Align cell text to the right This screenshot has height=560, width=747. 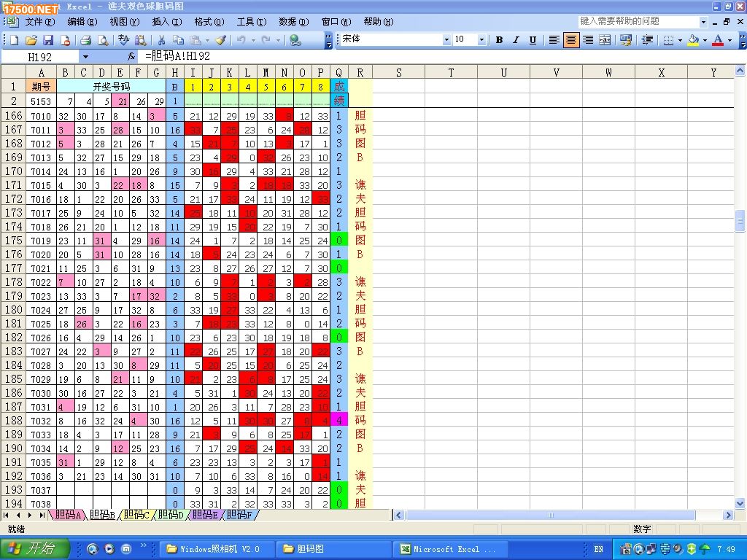point(588,40)
